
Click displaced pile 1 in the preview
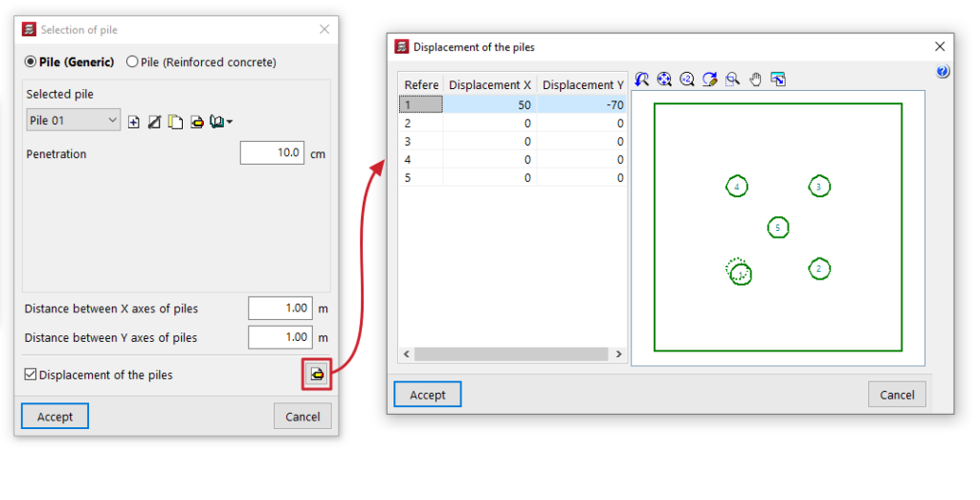[x=741, y=275]
